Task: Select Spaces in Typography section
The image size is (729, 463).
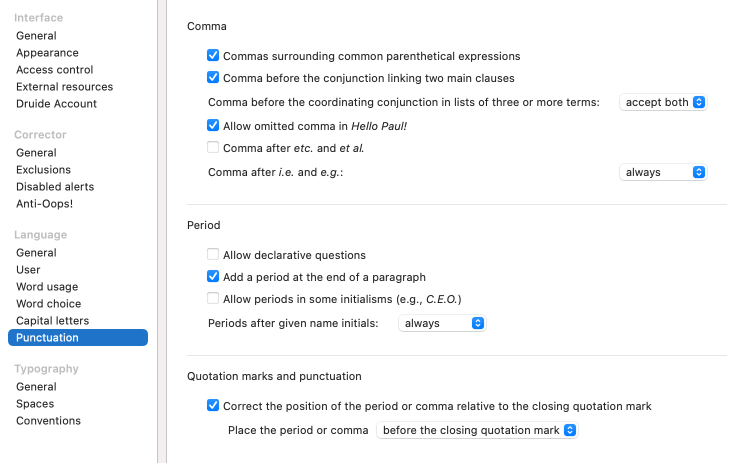Action: click(x=35, y=404)
